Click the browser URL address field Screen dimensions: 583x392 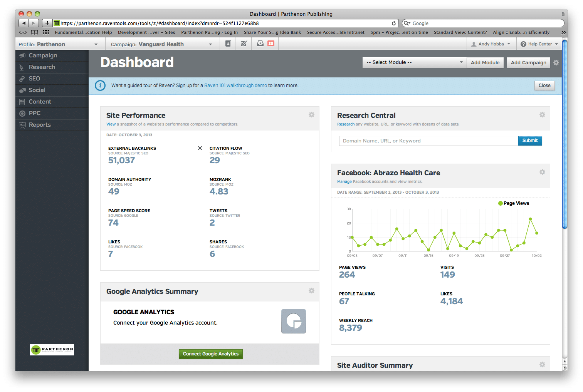click(225, 23)
